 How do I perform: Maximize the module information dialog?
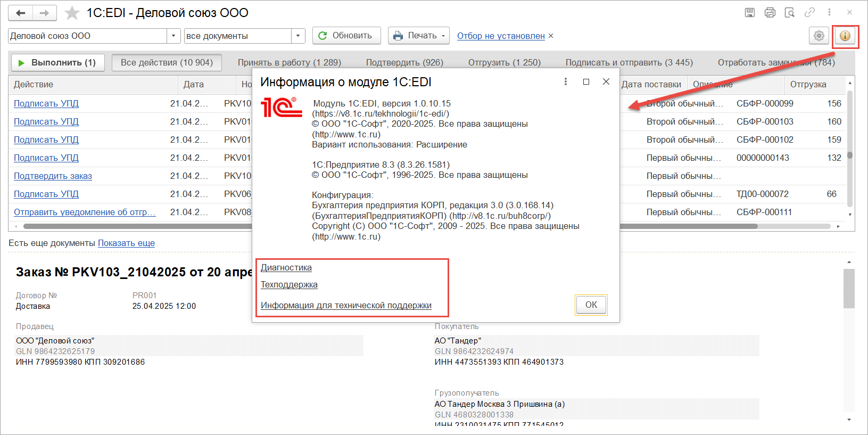586,81
